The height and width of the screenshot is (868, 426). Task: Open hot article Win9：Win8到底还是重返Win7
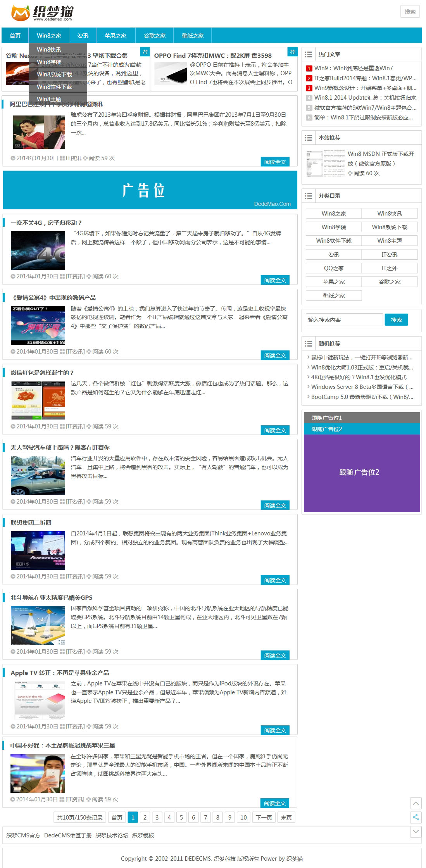coord(354,68)
